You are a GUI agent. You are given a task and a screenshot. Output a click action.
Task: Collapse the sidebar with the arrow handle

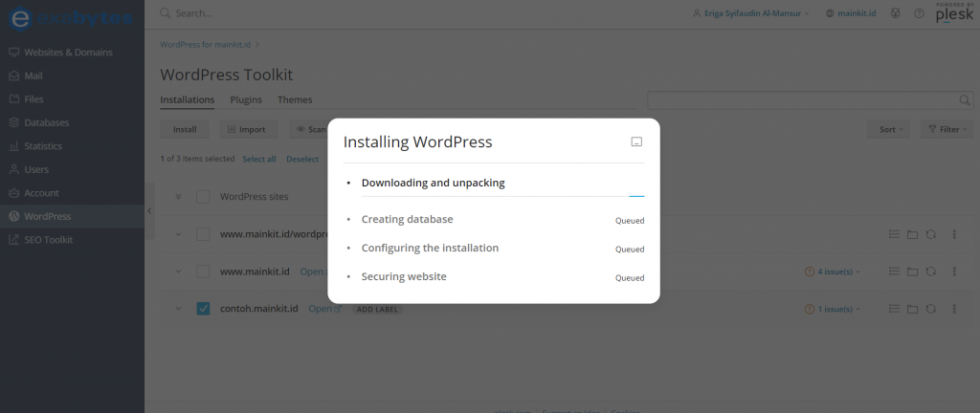[x=149, y=211]
